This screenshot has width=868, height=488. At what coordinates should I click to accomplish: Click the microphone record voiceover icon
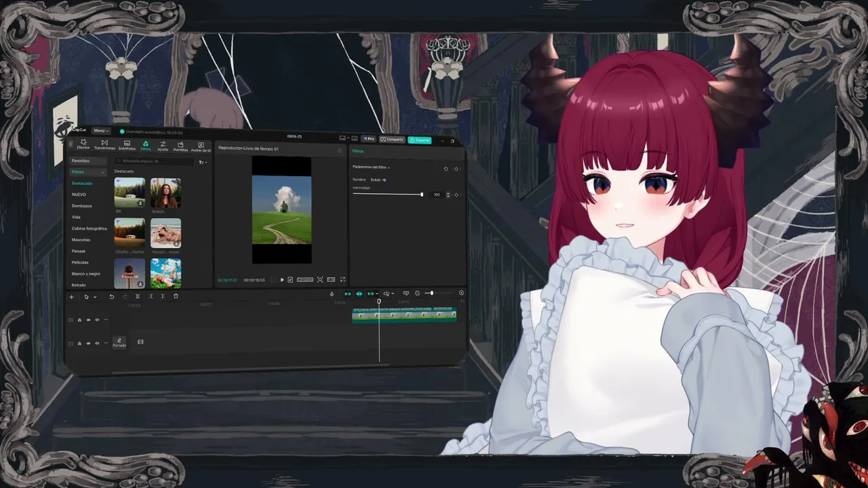332,294
